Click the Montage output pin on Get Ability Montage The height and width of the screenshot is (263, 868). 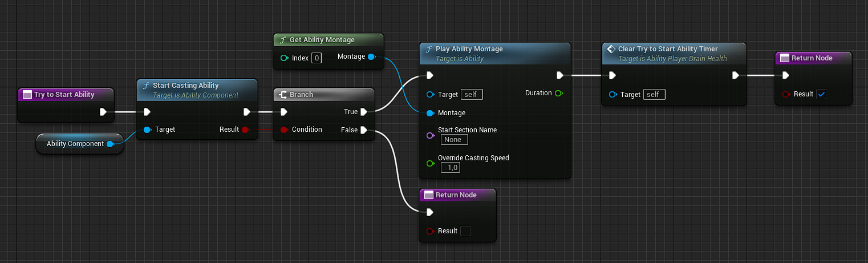[x=371, y=56]
